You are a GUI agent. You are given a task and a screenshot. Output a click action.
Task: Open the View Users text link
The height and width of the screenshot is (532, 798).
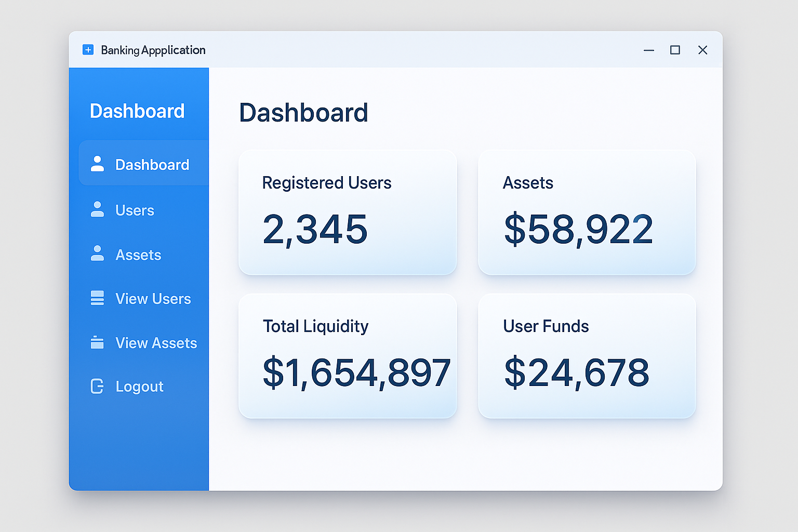[x=153, y=299]
